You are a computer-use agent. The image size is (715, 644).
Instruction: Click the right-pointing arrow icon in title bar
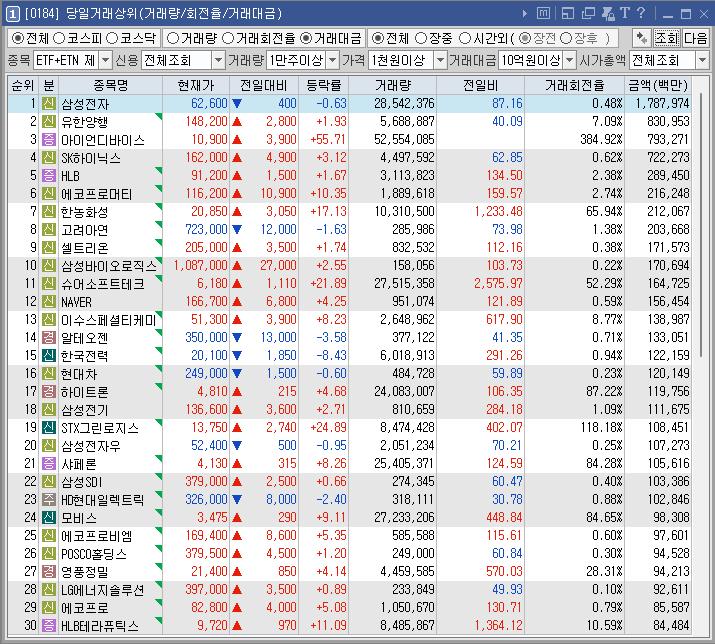pyautogui.click(x=524, y=14)
